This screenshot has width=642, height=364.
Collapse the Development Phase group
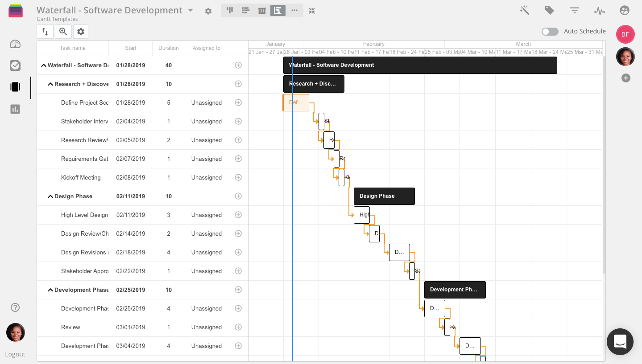point(50,290)
